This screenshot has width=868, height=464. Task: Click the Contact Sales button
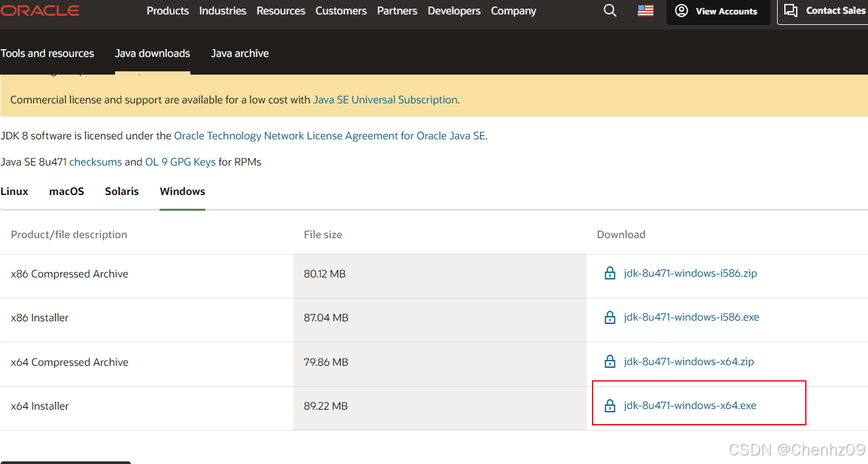coord(823,12)
